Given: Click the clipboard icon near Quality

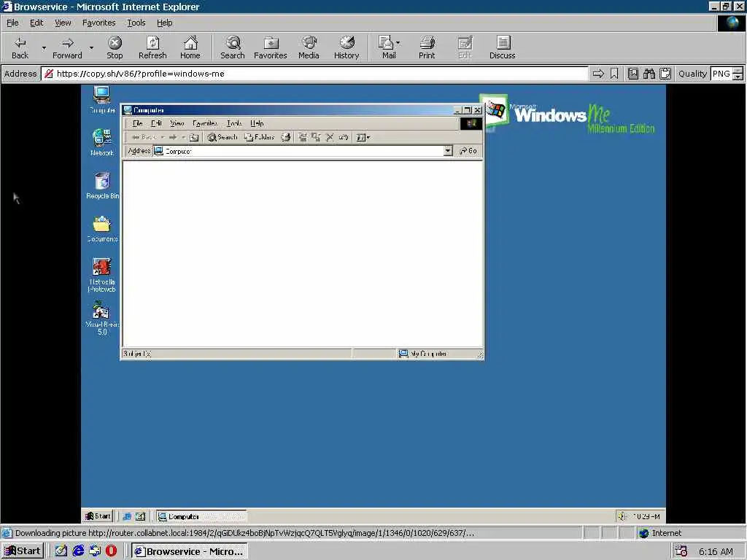Looking at the screenshot, I should pyautogui.click(x=665, y=74).
